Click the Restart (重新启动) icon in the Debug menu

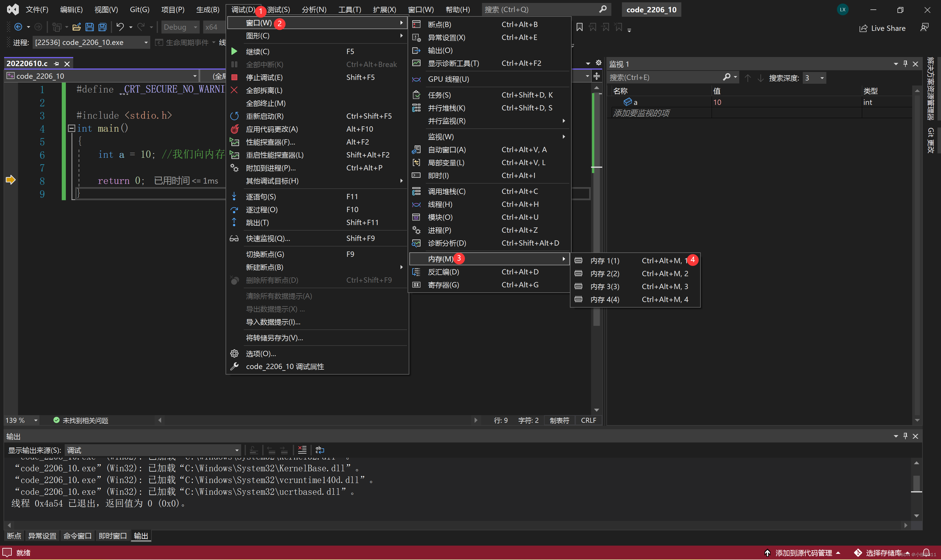click(234, 116)
